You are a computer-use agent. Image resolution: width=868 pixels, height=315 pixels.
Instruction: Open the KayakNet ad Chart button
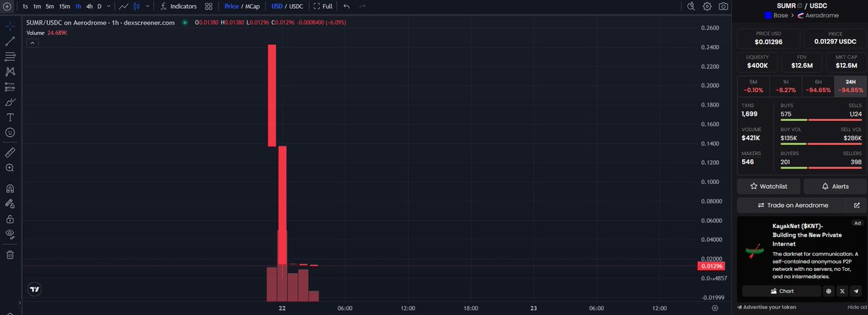[782, 291]
